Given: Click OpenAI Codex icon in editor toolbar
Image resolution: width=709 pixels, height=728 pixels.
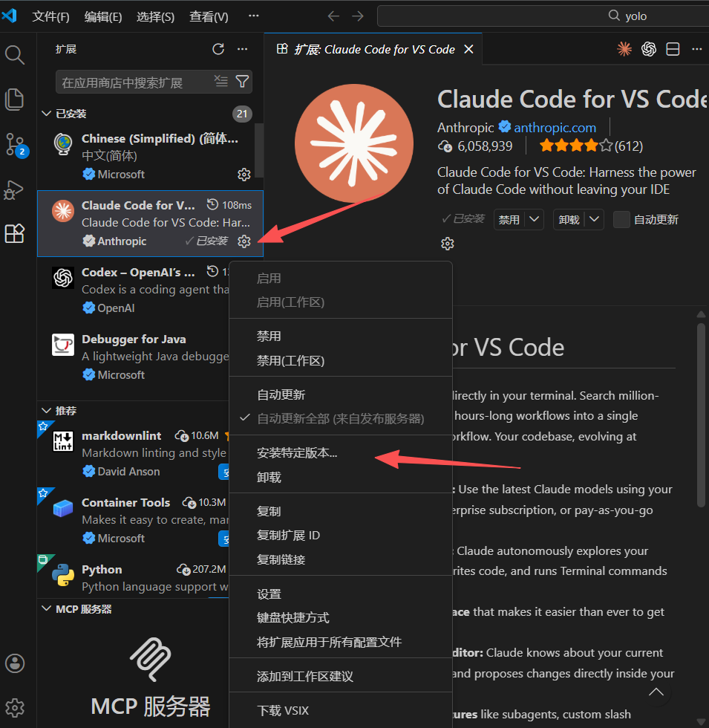Looking at the screenshot, I should point(649,49).
